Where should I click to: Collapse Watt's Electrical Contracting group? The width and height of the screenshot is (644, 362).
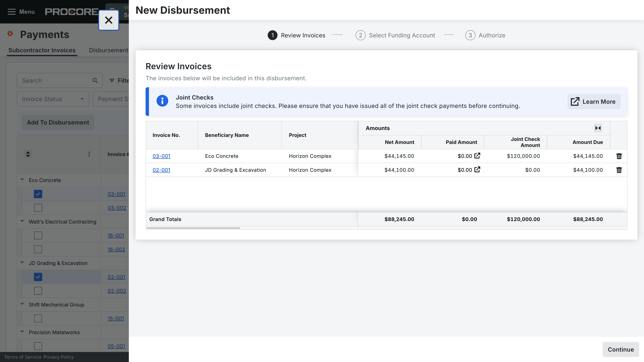coord(22,221)
